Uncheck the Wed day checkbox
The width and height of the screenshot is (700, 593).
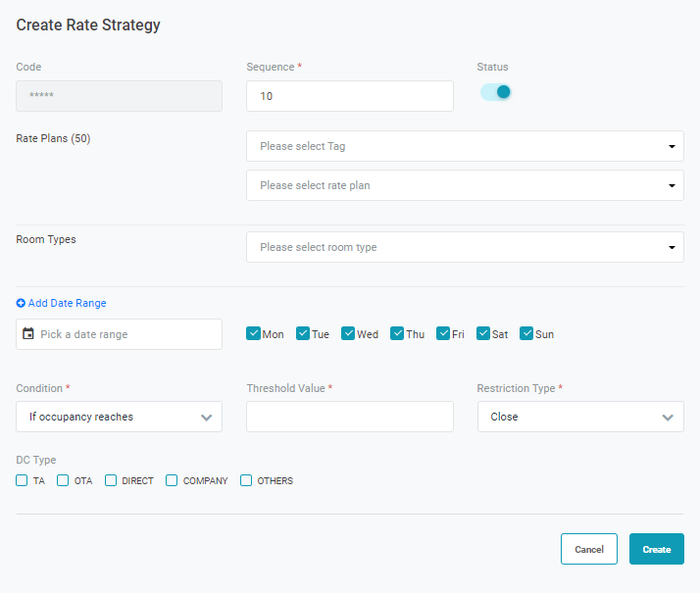348,333
